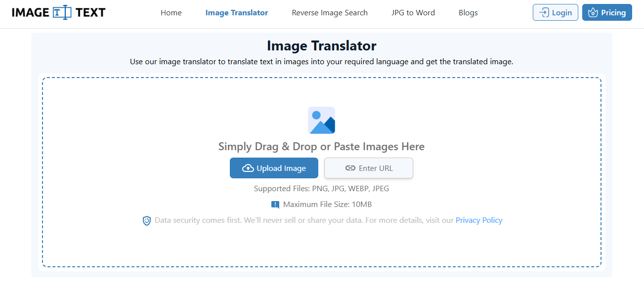Click the shield security icon
The image size is (644, 289).
[x=146, y=221]
